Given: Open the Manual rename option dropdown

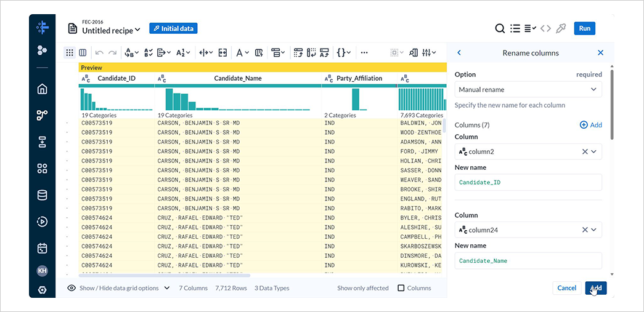Looking at the screenshot, I should coord(528,89).
